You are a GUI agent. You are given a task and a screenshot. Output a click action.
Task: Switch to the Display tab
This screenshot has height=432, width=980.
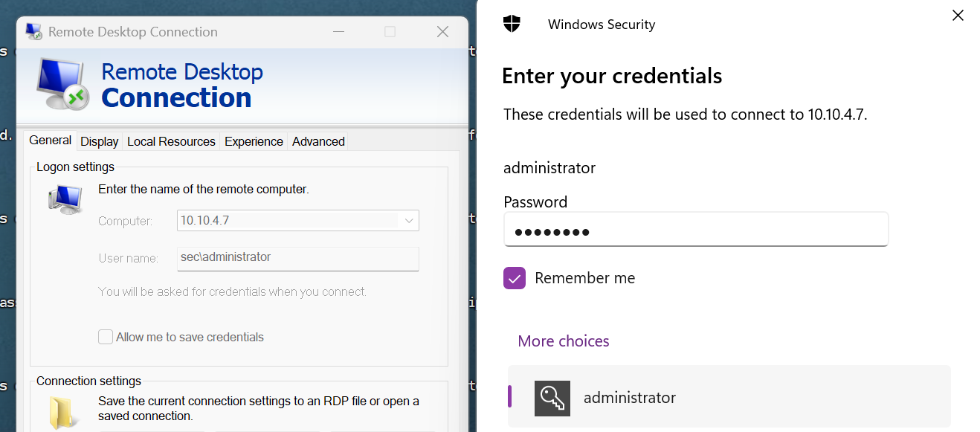[99, 141]
